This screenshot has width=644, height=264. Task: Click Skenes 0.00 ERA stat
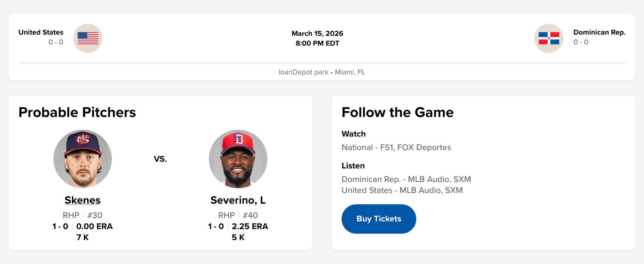pyautogui.click(x=94, y=226)
